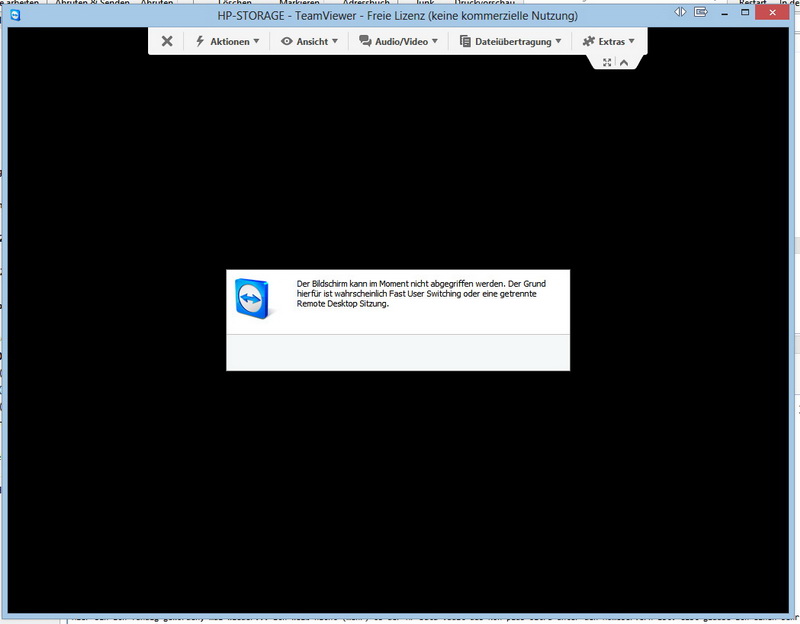Click the session icon beside minimize button

point(701,12)
